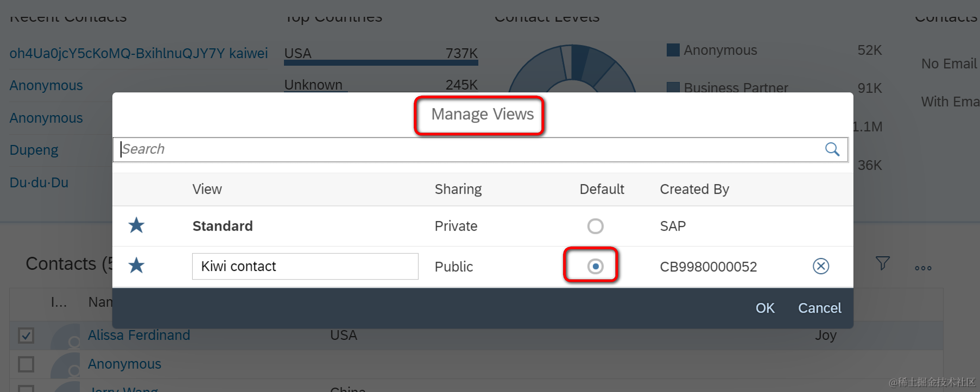Click the SAP creator value
Screen dimensions: 980x392
point(673,226)
